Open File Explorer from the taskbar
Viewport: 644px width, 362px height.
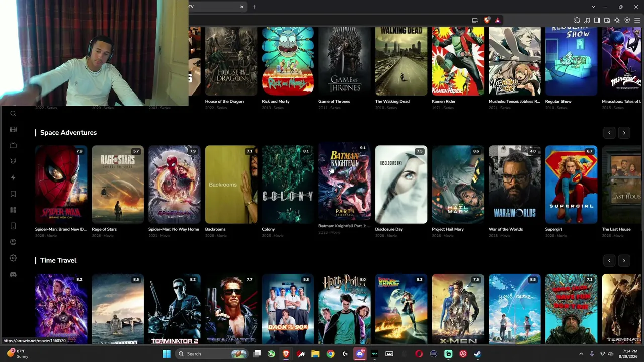click(x=315, y=354)
